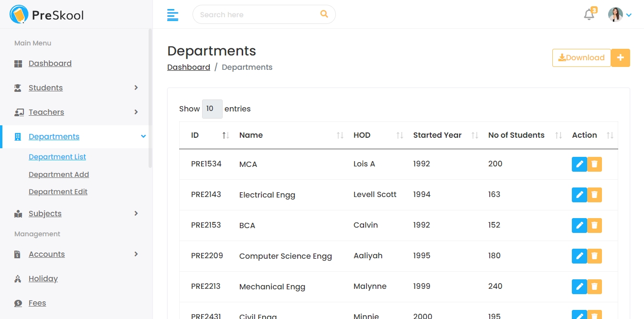Click edit pencil for BCA row

pos(579,225)
